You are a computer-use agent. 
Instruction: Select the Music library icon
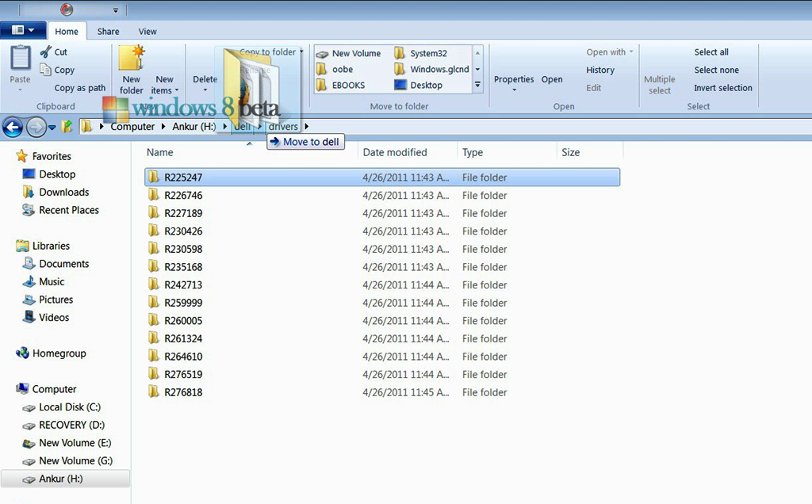(29, 282)
